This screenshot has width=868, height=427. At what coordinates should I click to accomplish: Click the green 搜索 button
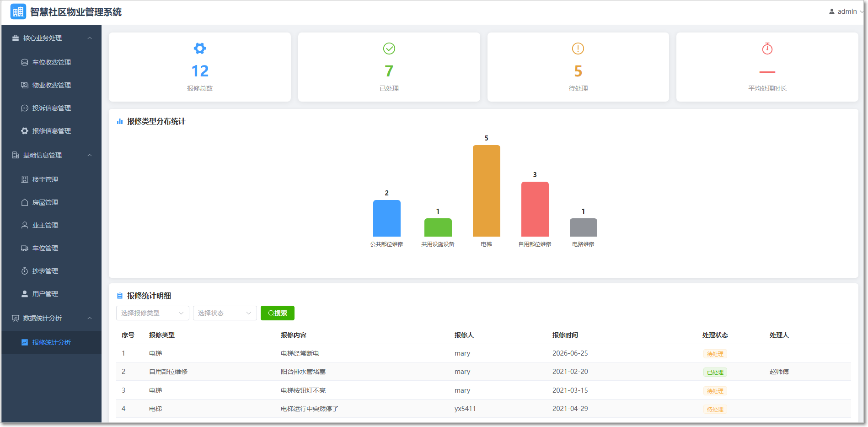point(278,313)
